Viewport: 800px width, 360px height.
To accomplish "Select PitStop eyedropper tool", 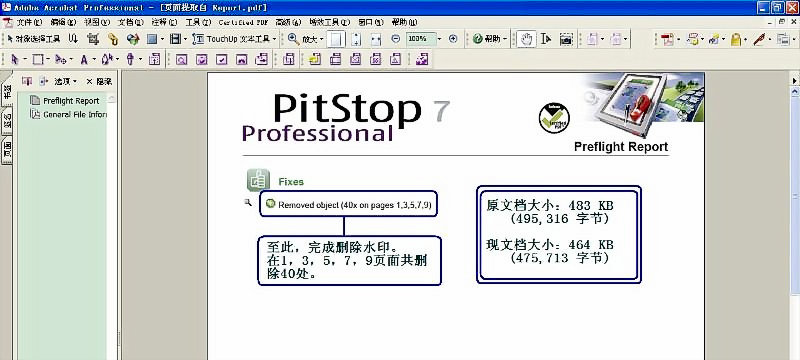I will (x=130, y=60).
